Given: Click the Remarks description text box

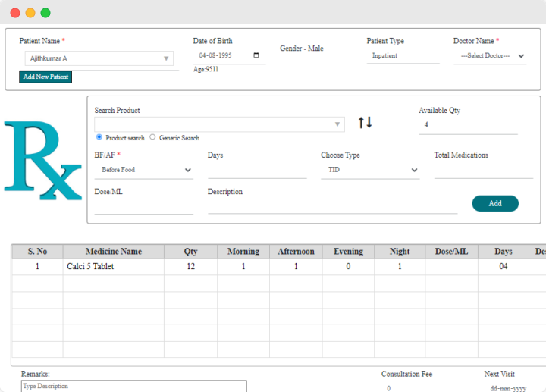Looking at the screenshot, I should pyautogui.click(x=133, y=386).
